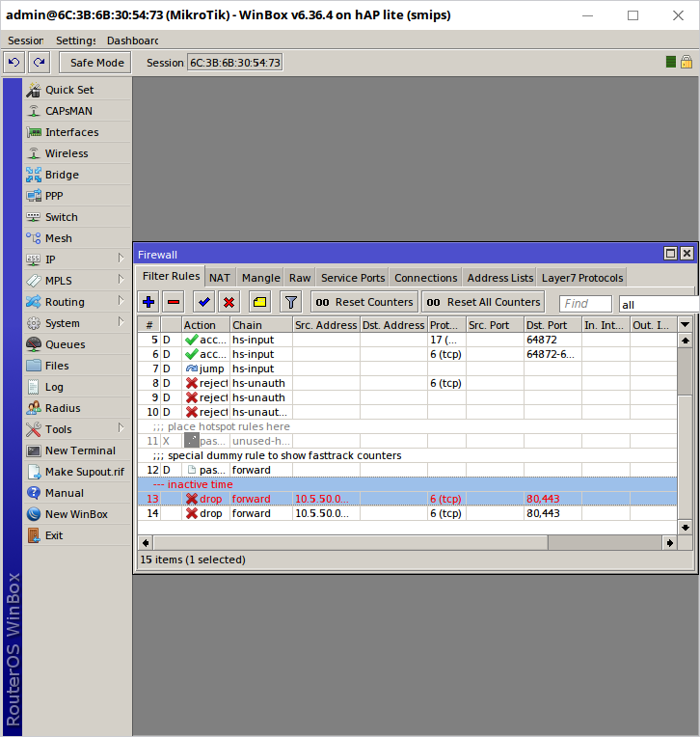Image resolution: width=700 pixels, height=737 pixels.
Task: Click the vertical scrollbar down arrow
Action: click(x=686, y=528)
